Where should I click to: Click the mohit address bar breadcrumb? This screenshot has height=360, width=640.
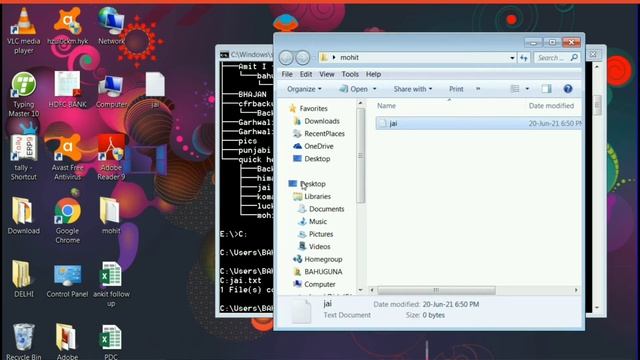click(349, 58)
